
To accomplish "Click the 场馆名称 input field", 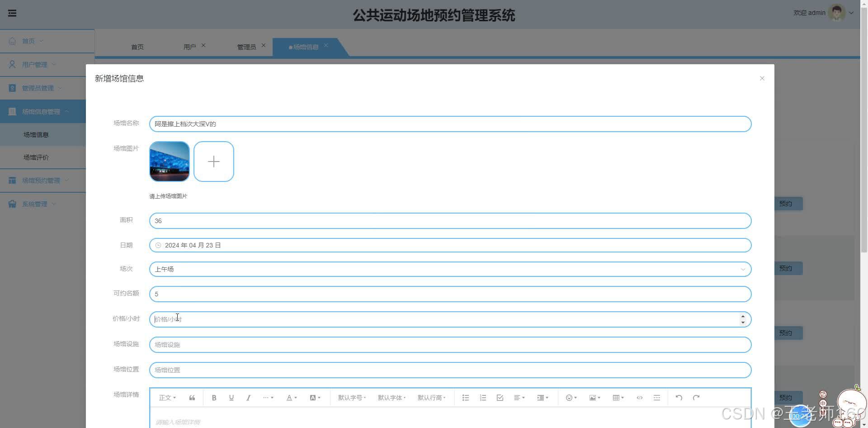I will click(450, 124).
